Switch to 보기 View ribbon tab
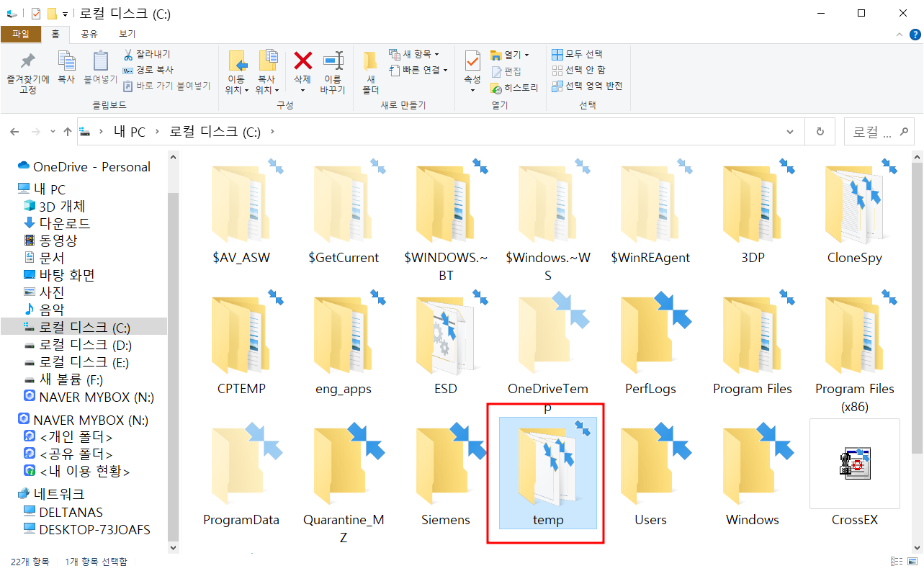 tap(127, 34)
